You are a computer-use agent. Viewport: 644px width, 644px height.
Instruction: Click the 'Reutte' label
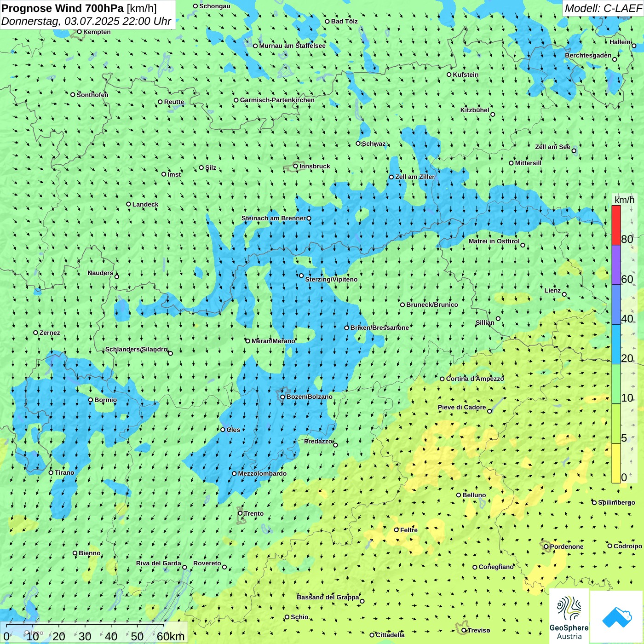[x=174, y=102]
